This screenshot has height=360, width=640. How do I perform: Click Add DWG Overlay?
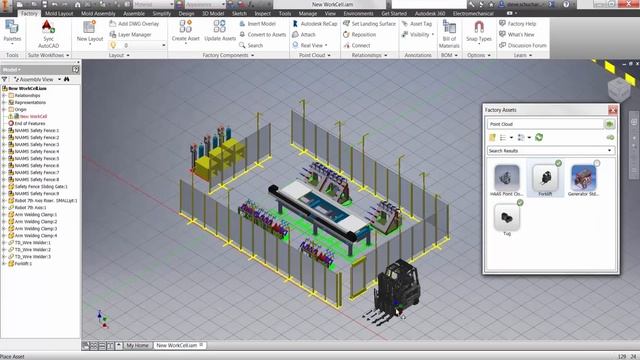(134, 24)
